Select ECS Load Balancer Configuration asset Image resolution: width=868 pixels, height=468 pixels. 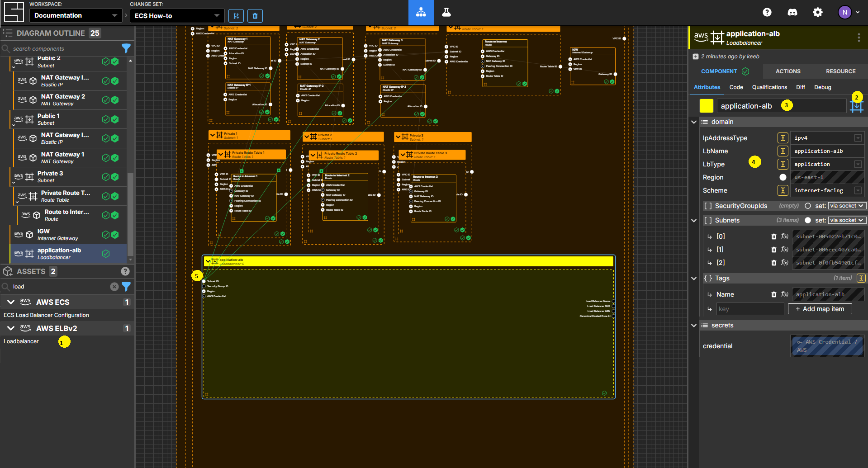point(46,315)
